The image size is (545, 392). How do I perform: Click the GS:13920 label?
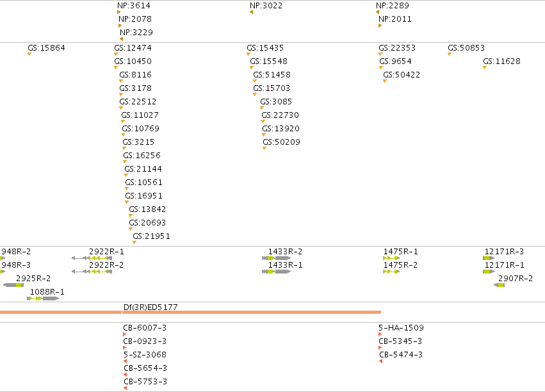pyautogui.click(x=281, y=129)
